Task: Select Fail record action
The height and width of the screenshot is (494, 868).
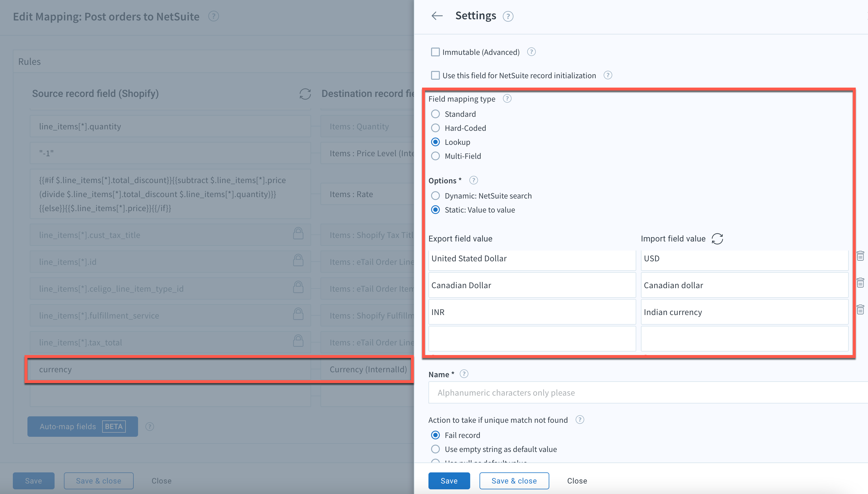Action: [x=435, y=435]
